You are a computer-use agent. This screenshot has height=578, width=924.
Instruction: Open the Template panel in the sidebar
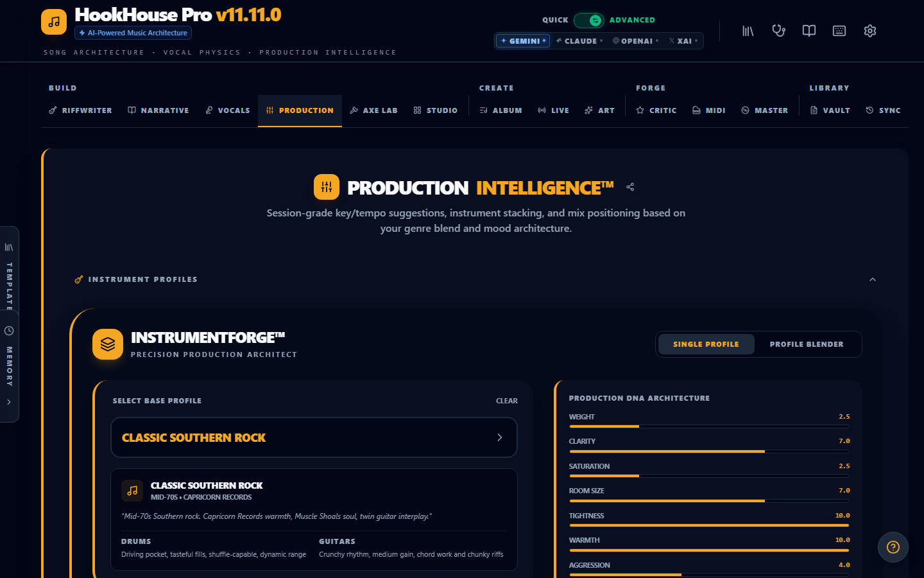9,283
